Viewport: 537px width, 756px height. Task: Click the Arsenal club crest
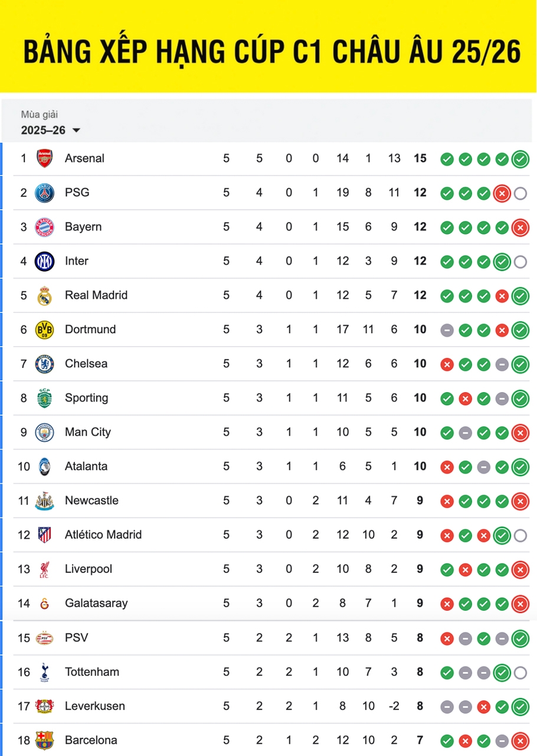click(x=44, y=158)
